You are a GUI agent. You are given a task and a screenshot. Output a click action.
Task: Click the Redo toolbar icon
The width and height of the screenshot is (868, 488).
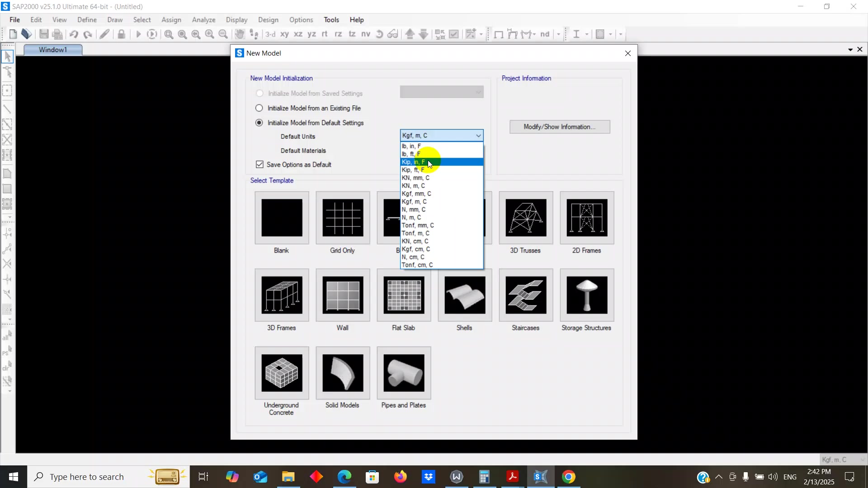(x=88, y=34)
